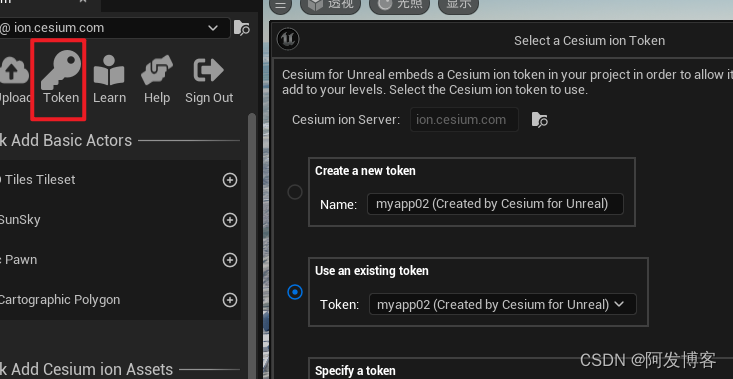Open the 透视 perspective view menu
The width and height of the screenshot is (733, 379).
coord(331,5)
